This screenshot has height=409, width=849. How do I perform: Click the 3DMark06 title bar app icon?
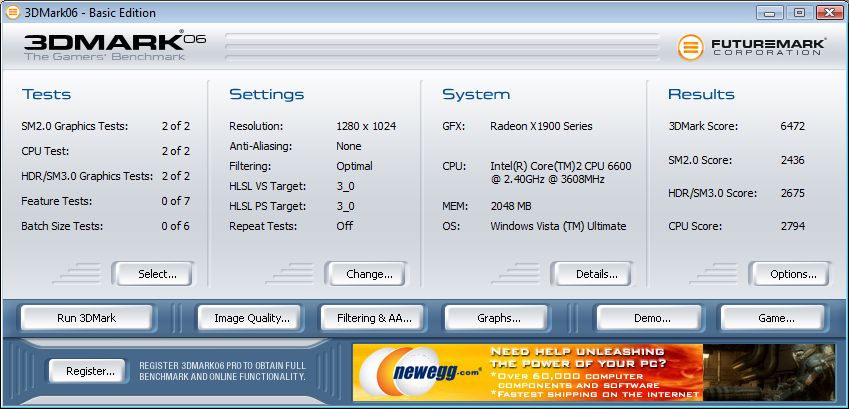(x=12, y=12)
